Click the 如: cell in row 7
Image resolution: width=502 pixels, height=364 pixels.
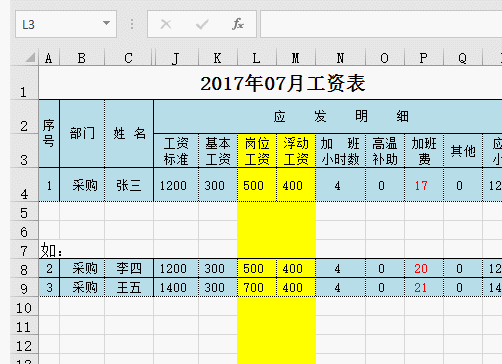(x=49, y=250)
